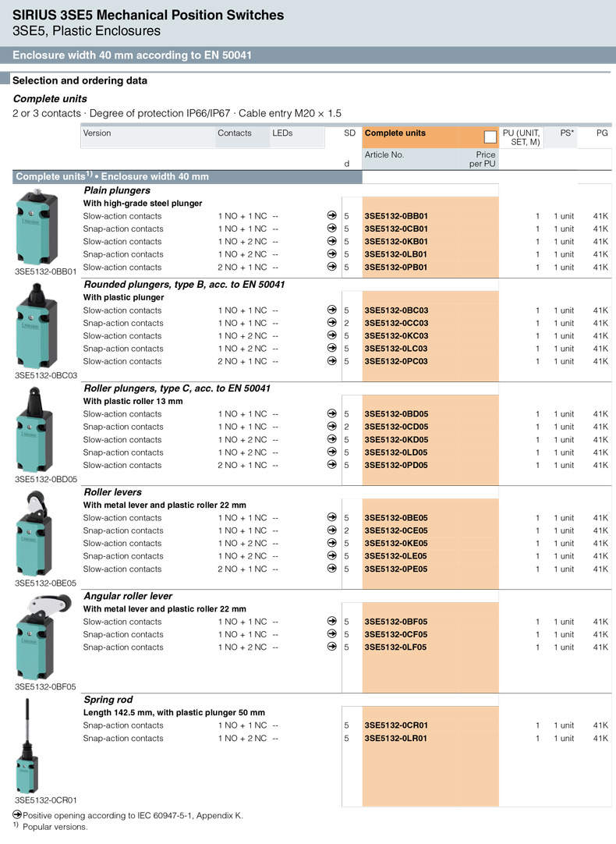Viewport: 616px width, 844px height.
Task: Select the Enclosure width 40 mm banner
Action: (x=132, y=55)
